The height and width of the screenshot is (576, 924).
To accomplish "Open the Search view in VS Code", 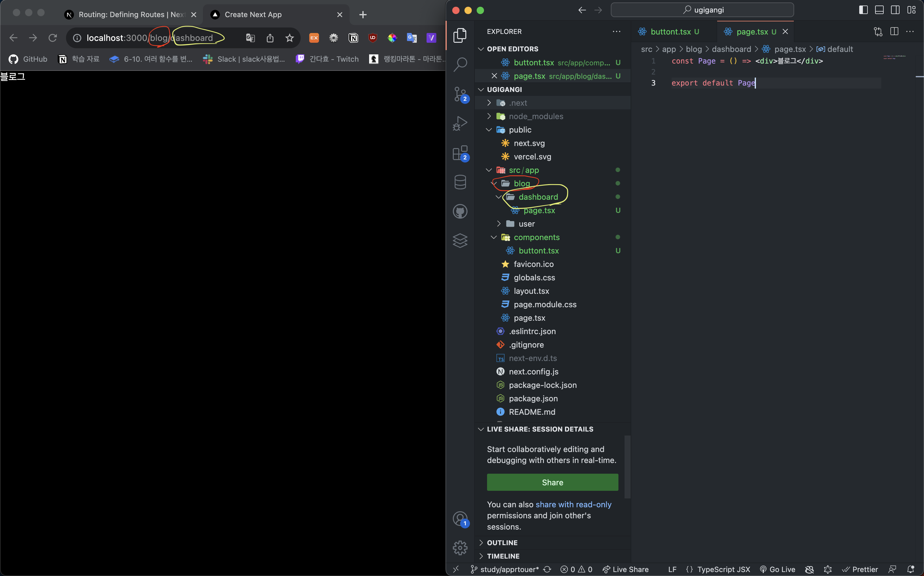I will pyautogui.click(x=460, y=64).
